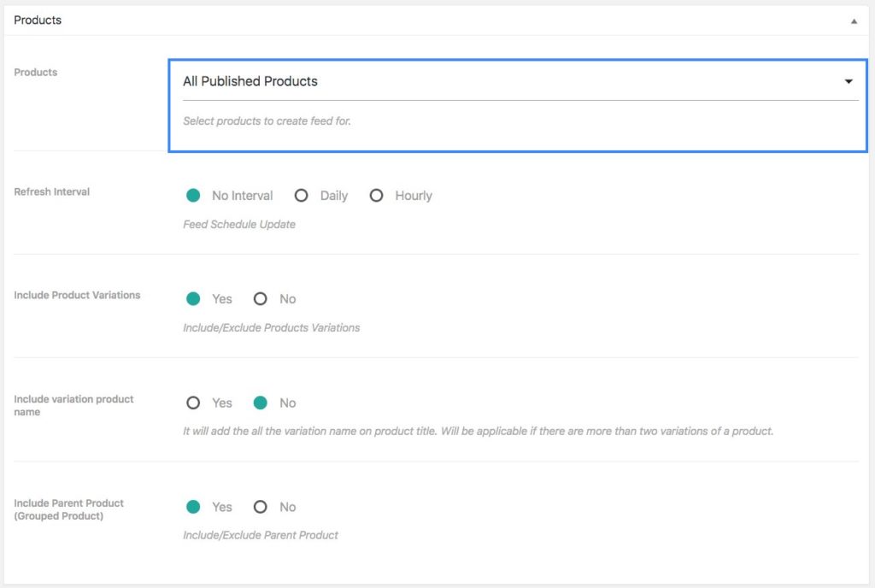Click the Refresh Interval field label
Viewport: 875px width, 588px height.
click(x=51, y=192)
